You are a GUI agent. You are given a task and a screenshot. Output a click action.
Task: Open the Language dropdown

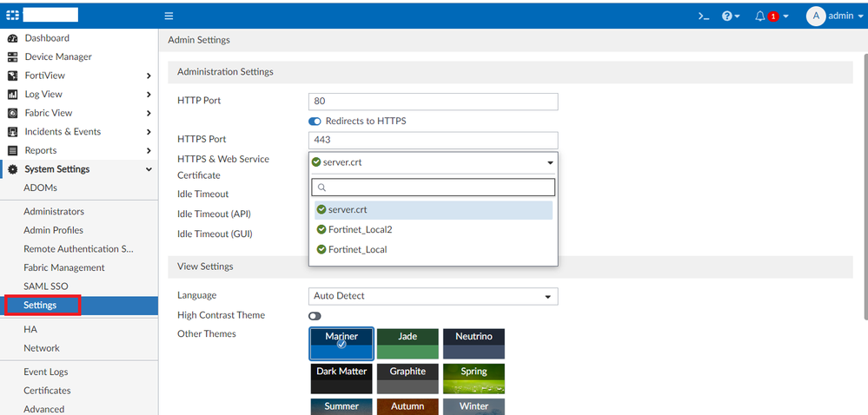coord(433,296)
